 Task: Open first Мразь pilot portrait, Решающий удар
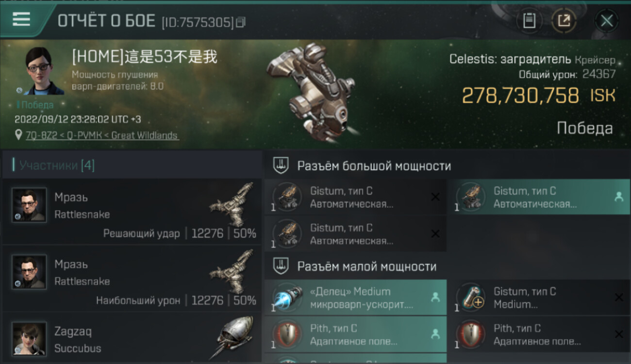pyautogui.click(x=29, y=205)
